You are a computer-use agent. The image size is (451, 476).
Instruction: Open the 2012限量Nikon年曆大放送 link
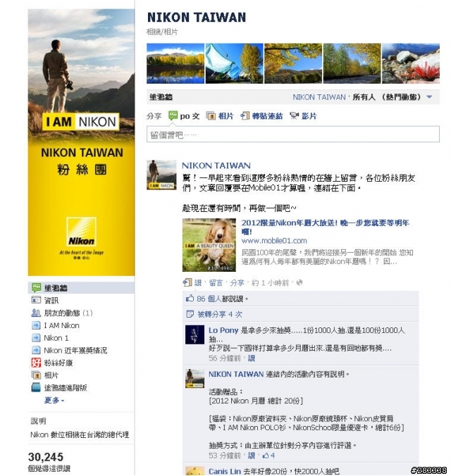[x=325, y=227]
